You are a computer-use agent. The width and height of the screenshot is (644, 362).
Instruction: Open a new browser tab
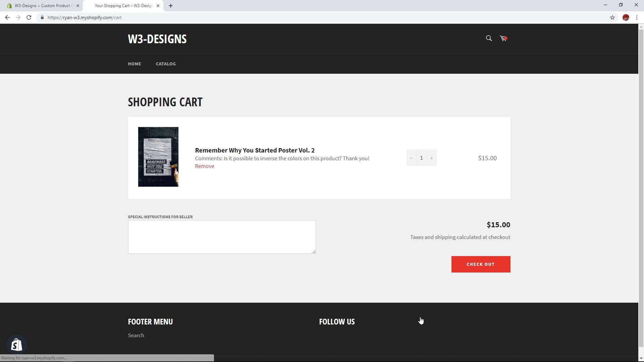[171, 6]
